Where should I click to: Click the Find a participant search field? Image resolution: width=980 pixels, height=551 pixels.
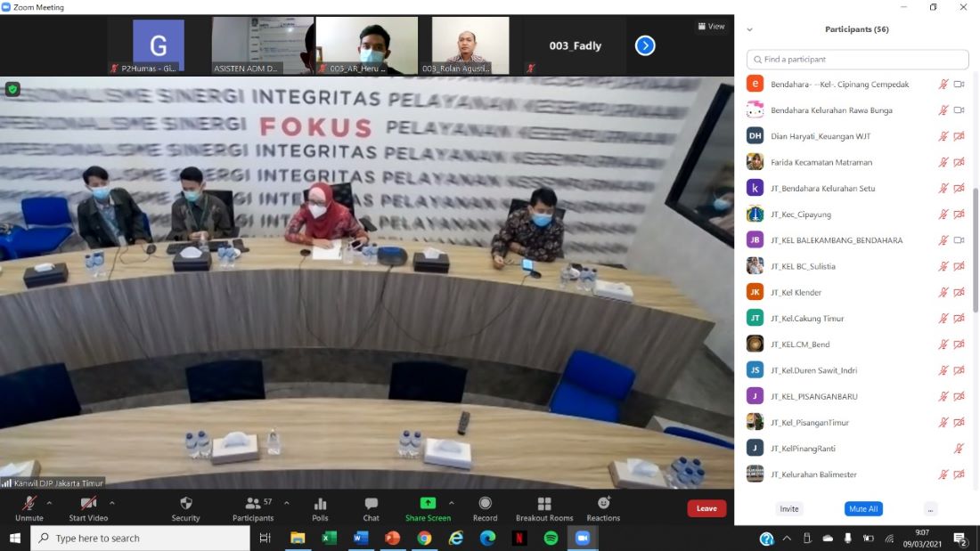pos(857,60)
